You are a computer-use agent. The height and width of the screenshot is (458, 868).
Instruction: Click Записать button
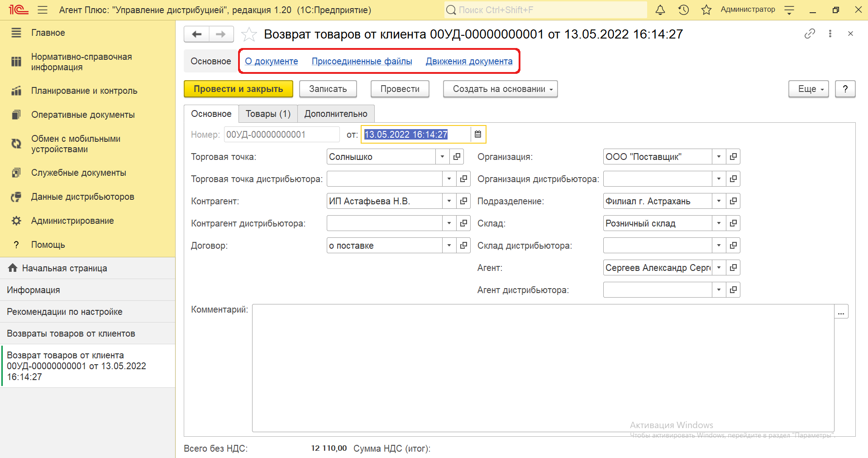point(328,89)
